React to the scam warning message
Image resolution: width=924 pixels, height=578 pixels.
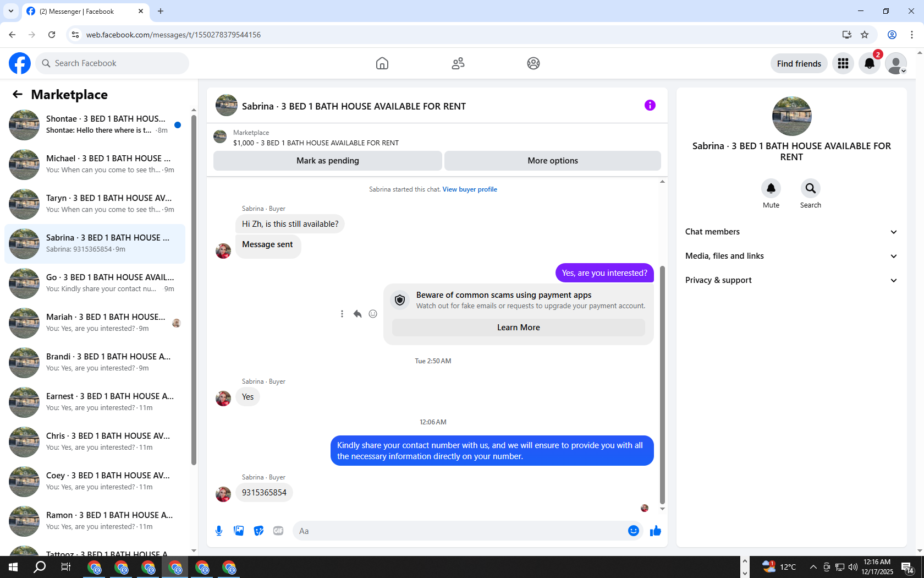pyautogui.click(x=373, y=314)
